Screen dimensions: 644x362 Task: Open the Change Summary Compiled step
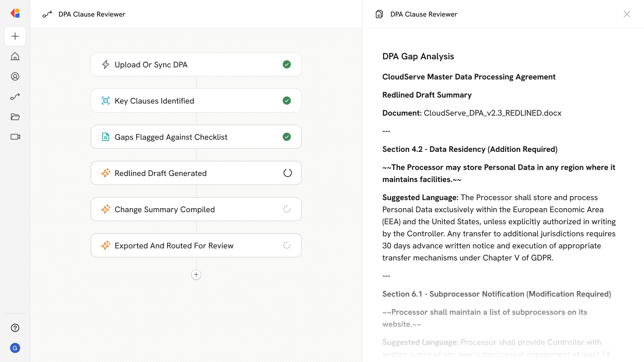[x=196, y=209]
